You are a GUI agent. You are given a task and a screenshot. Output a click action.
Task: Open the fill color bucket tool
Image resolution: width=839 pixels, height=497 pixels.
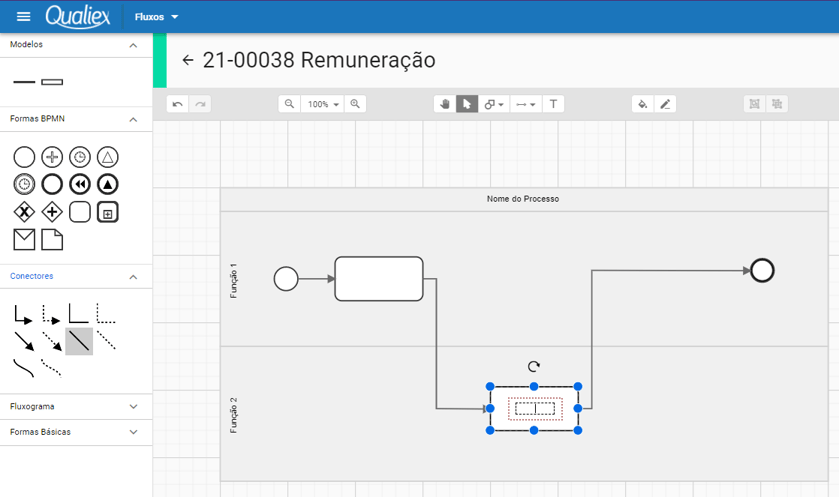(643, 104)
